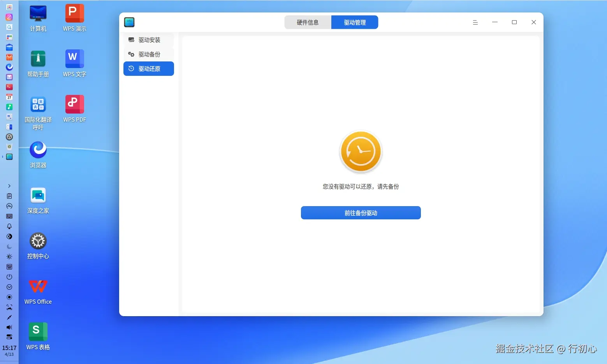
Task: Open the calendar icon showing 27
Action: click(9, 97)
